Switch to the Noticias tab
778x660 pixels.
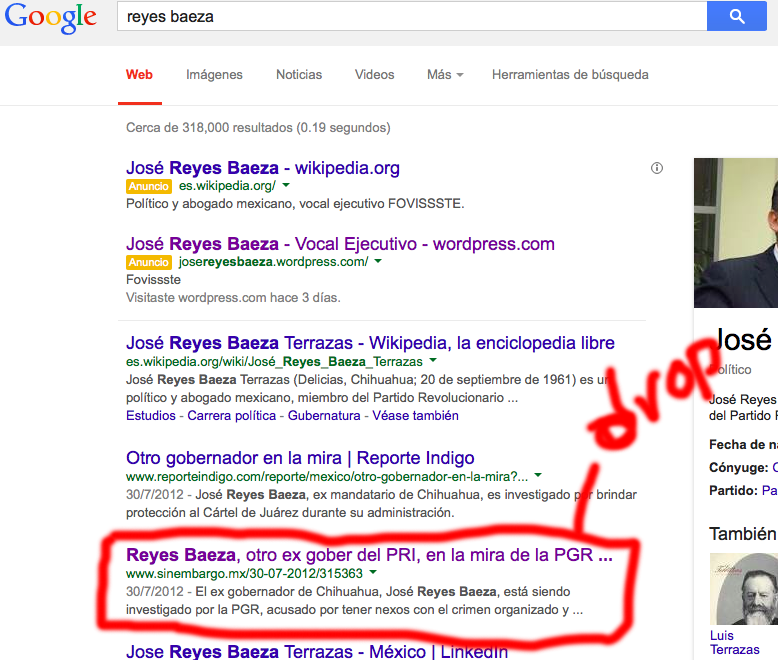299,75
